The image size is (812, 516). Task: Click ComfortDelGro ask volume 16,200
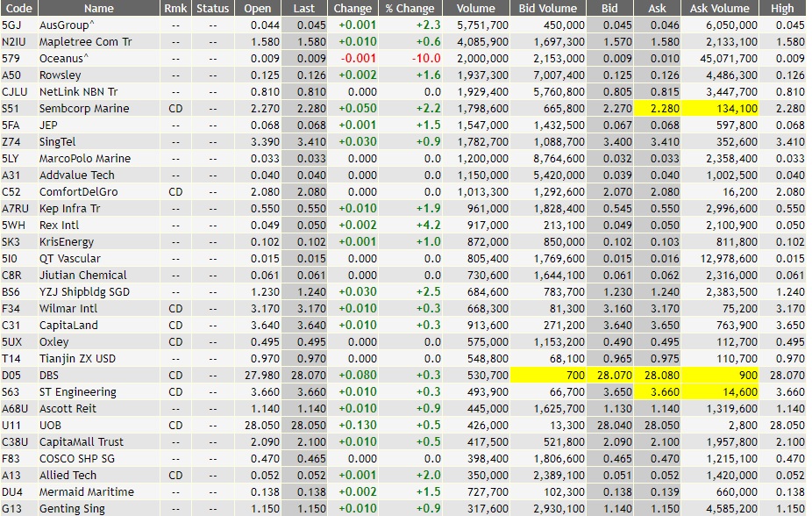point(740,191)
